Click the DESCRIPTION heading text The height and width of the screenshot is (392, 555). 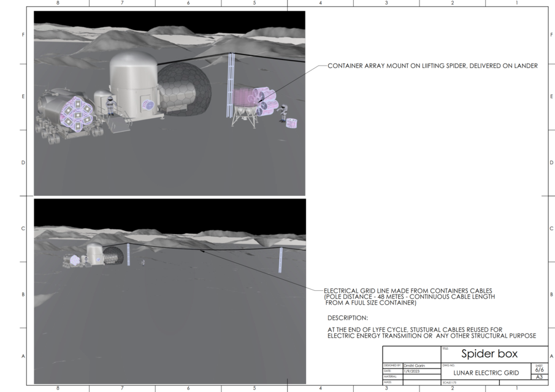348,317
